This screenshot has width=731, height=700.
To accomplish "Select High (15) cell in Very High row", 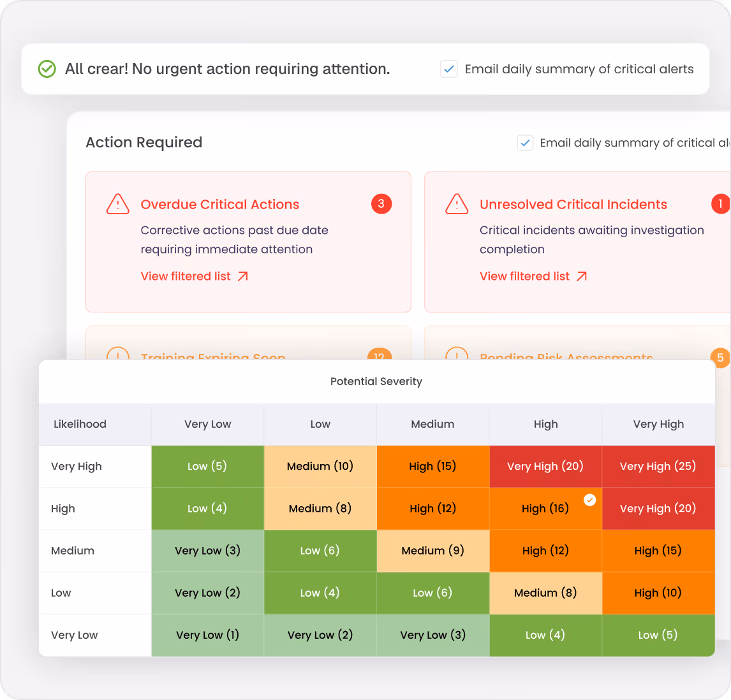I will [x=432, y=467].
